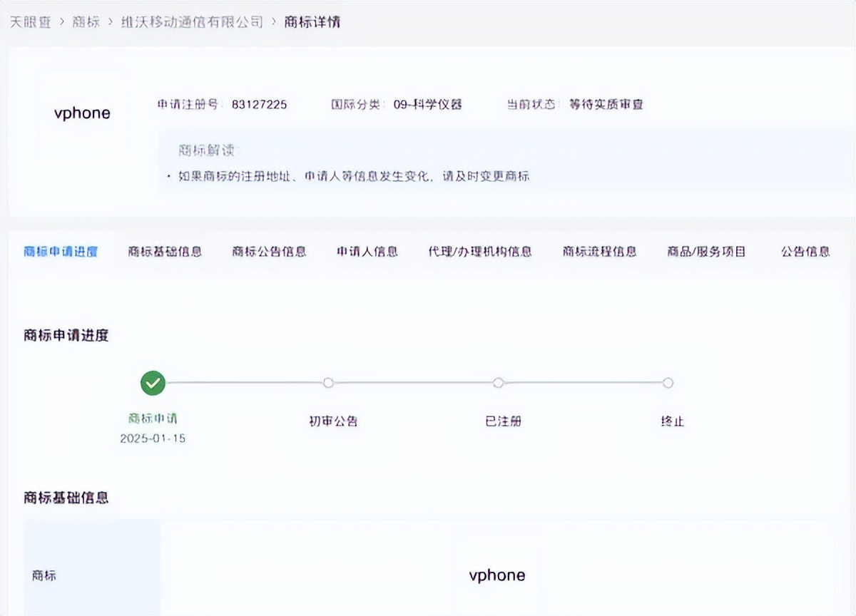856x616 pixels.
Task: Open 维沃移动通信有限公司 breadcrumb link
Action: pyautogui.click(x=192, y=21)
